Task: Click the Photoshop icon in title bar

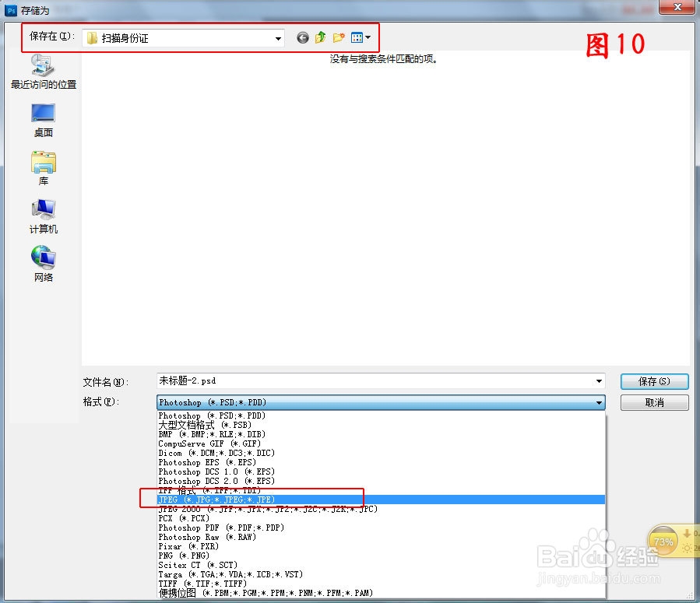Action: [11, 10]
